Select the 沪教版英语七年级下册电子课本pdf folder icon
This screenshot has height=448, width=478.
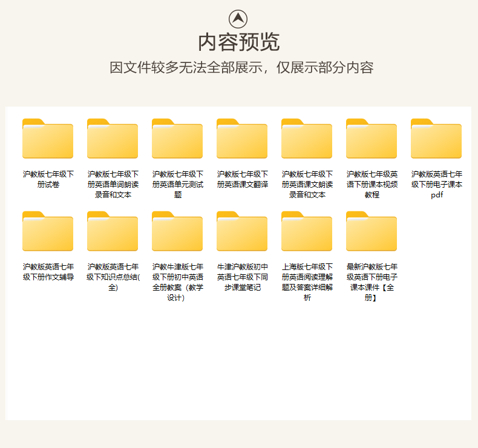[x=436, y=139]
